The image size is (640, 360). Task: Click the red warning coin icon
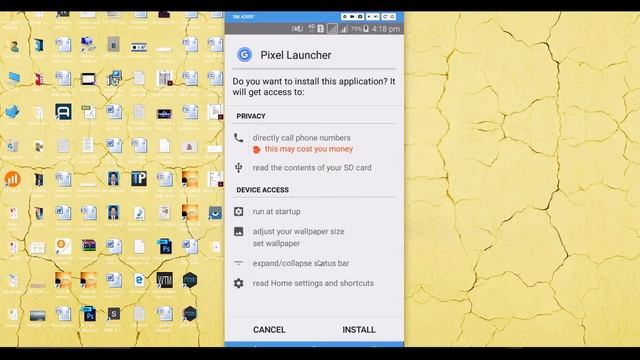coord(256,149)
